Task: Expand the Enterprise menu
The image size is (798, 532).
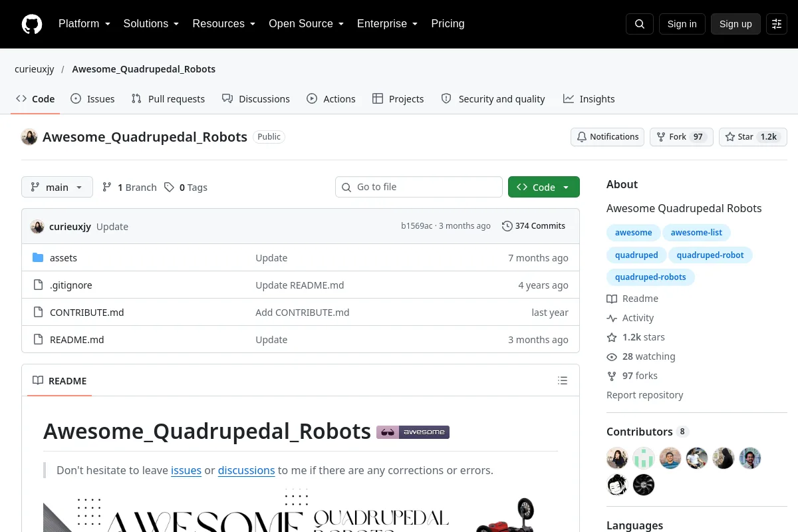Action: (x=387, y=24)
